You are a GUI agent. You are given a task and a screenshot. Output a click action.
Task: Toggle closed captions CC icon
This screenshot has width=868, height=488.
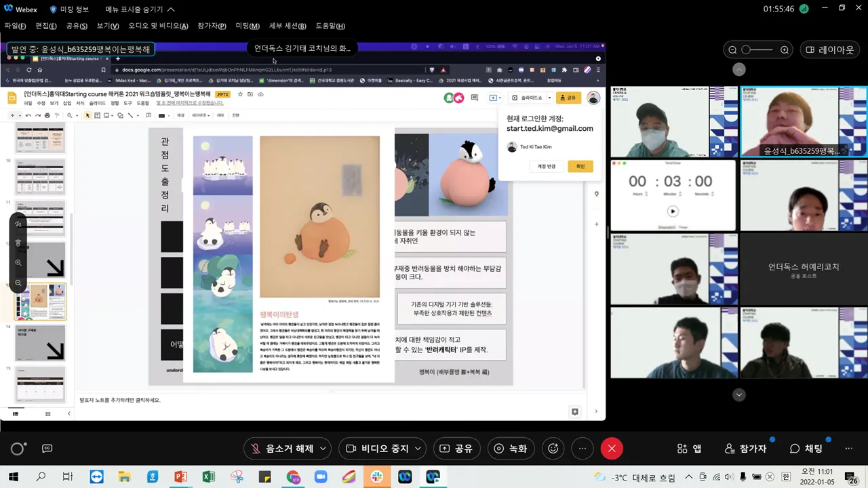[x=47, y=449]
